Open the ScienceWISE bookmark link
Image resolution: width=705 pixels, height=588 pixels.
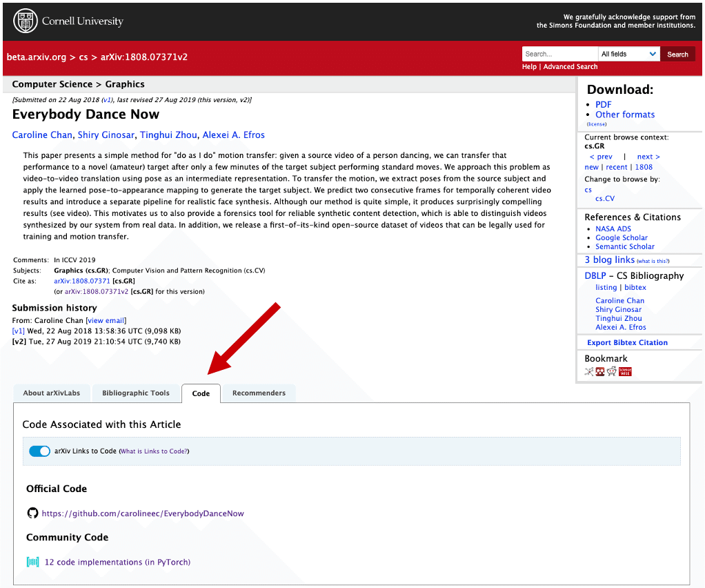[x=625, y=371]
